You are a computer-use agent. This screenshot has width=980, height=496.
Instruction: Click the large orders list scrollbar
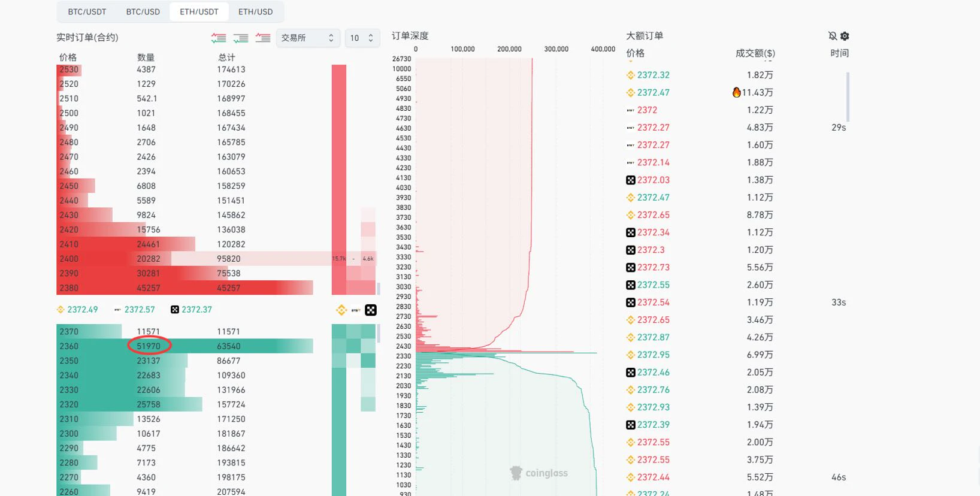[848, 96]
